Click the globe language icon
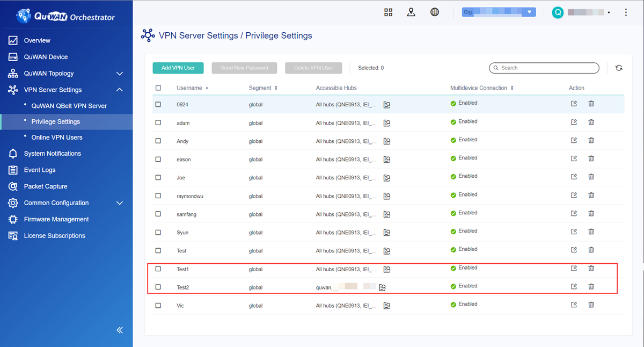644x347 pixels. click(x=435, y=12)
